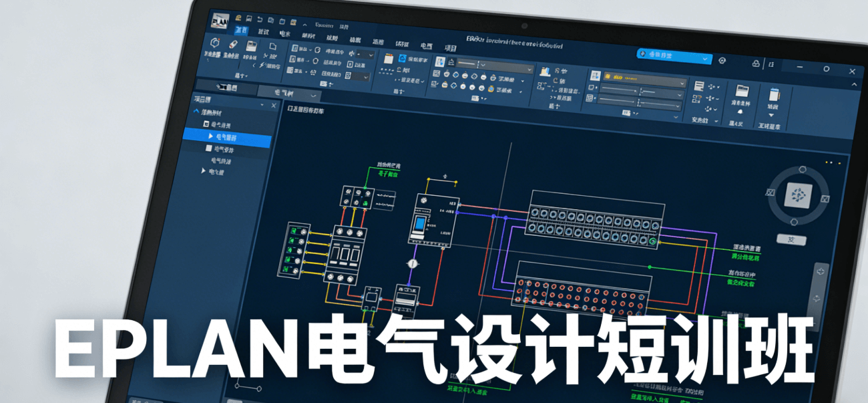The height and width of the screenshot is (403, 868).
Task: Expand the last collapsed project tree node
Action: [x=204, y=172]
